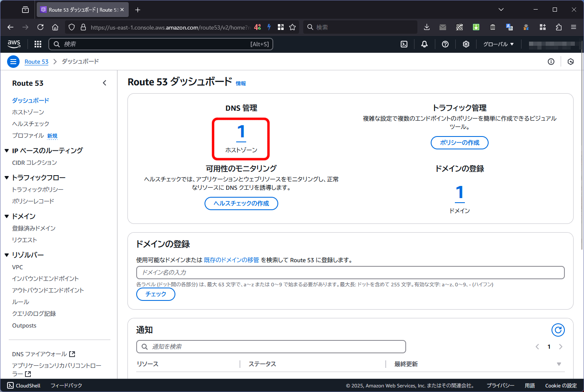
Task: Go to the browser home page
Action: 55,27
